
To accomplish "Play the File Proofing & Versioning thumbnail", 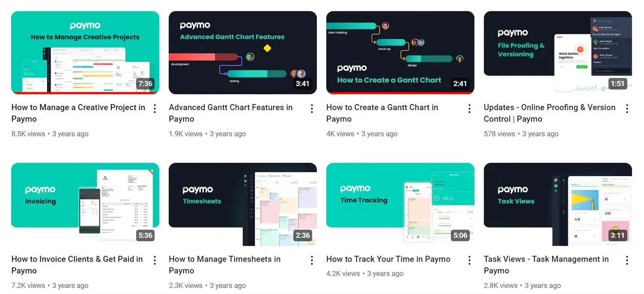I will pyautogui.click(x=558, y=52).
